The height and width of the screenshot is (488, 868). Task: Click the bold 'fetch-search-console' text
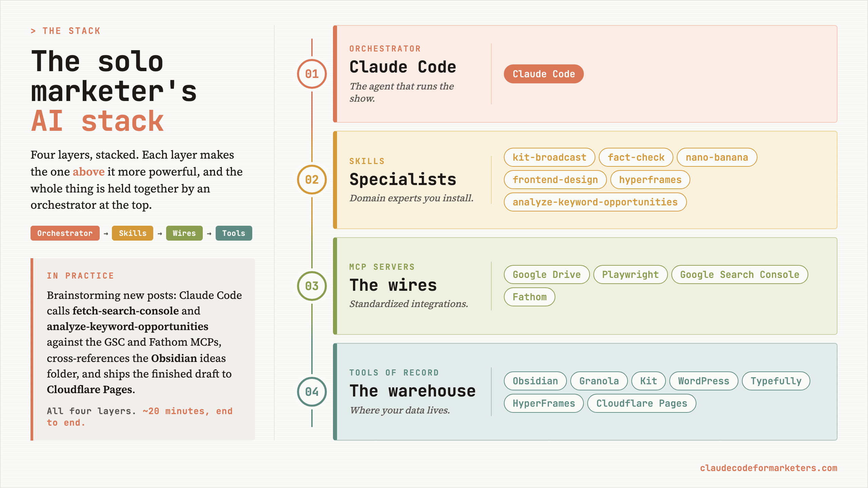coord(126,311)
